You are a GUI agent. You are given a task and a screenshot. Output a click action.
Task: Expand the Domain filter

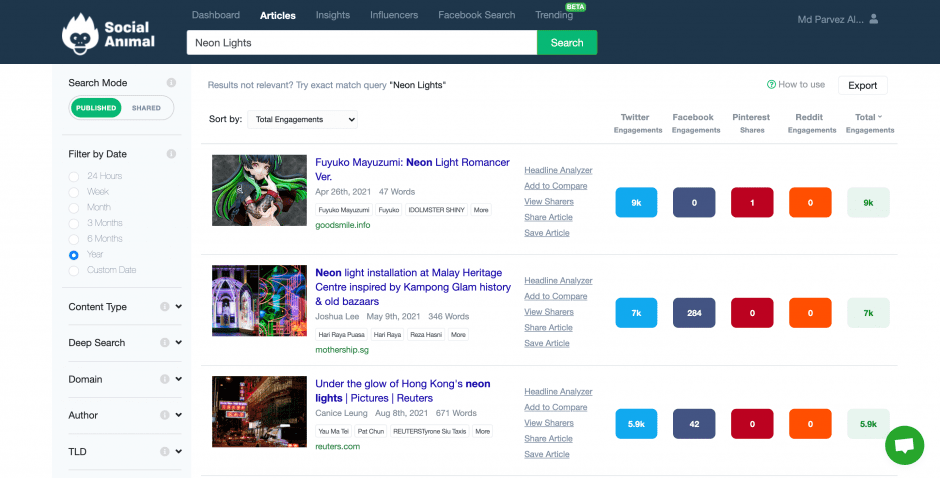[179, 379]
